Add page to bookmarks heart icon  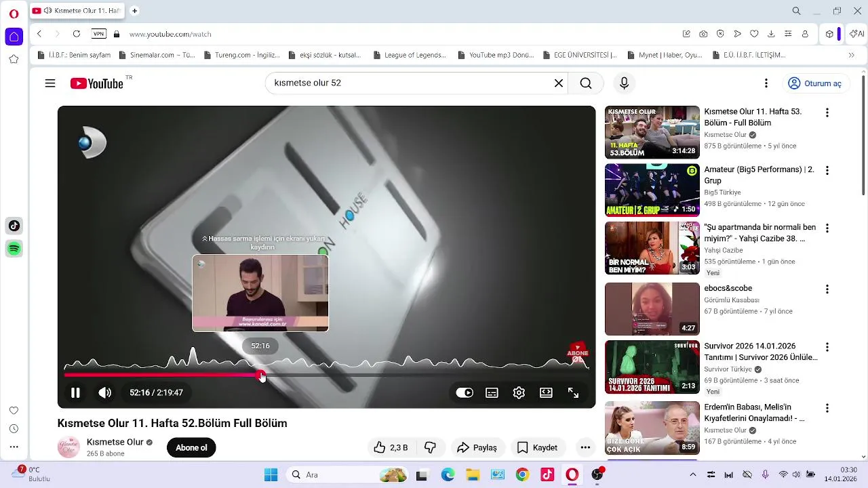tap(754, 34)
